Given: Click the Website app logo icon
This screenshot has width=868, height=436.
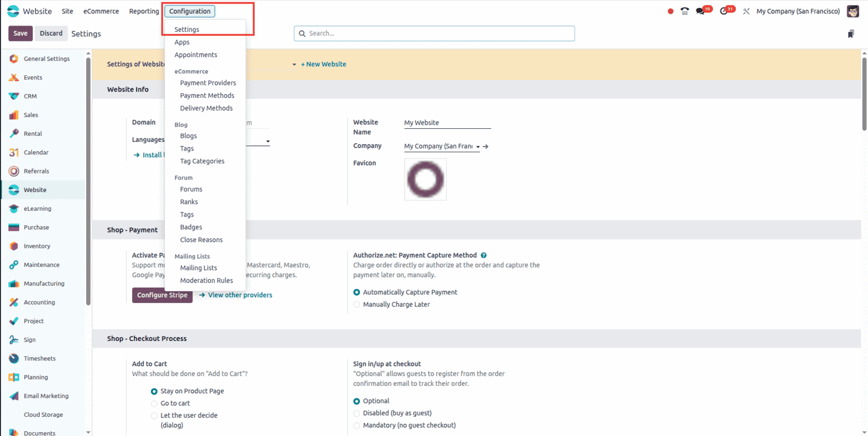Looking at the screenshot, I should pyautogui.click(x=13, y=11).
